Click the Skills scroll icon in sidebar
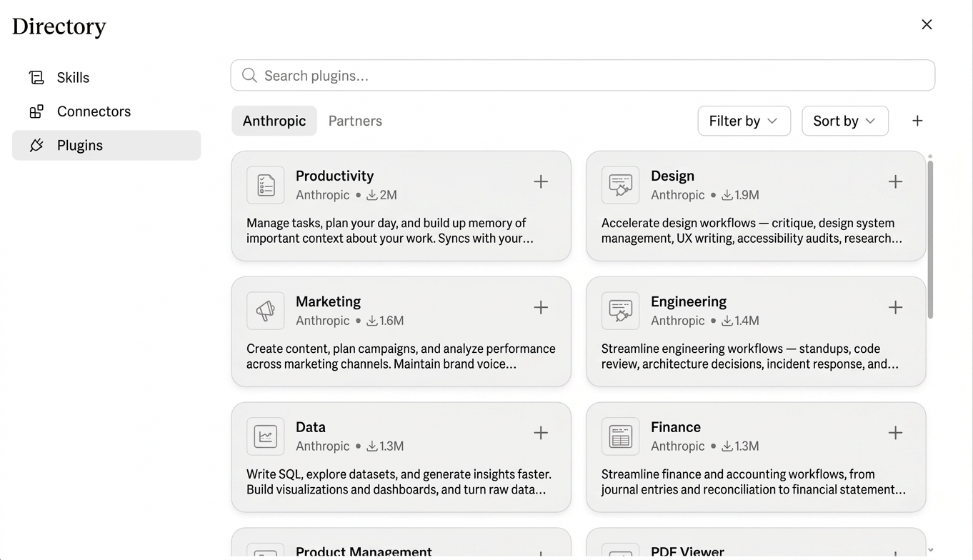 point(36,77)
